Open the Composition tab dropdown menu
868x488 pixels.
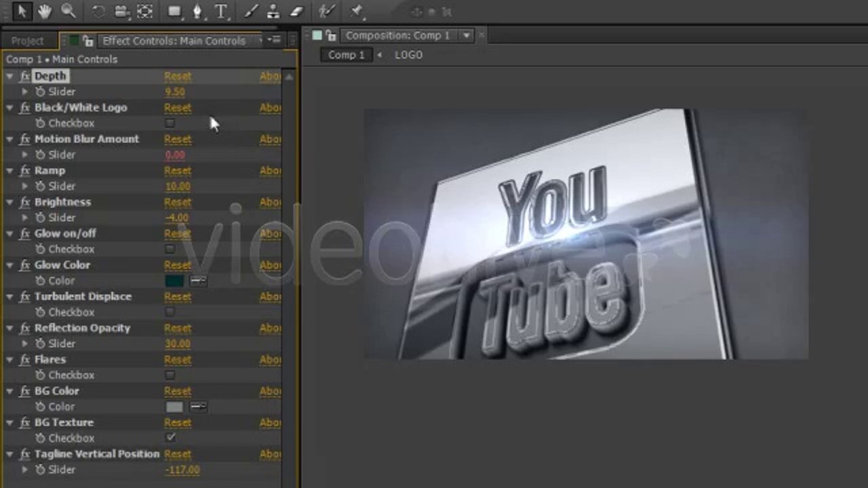(466, 36)
